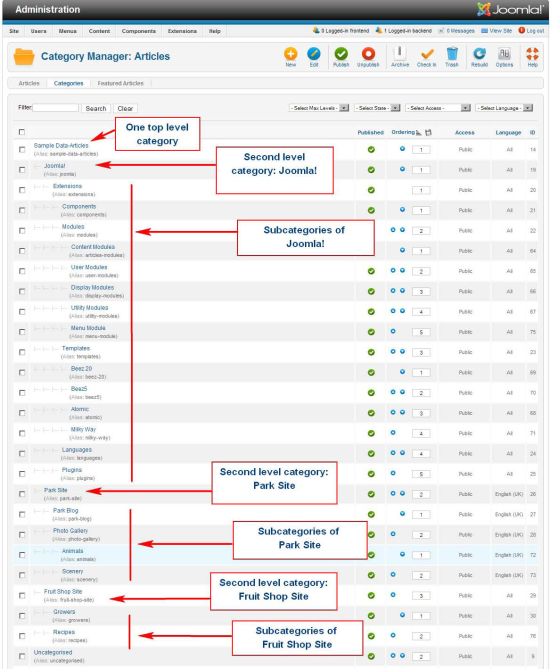Toggle published status of Fruit Shop Site
The width and height of the screenshot is (550, 669).
[371, 595]
